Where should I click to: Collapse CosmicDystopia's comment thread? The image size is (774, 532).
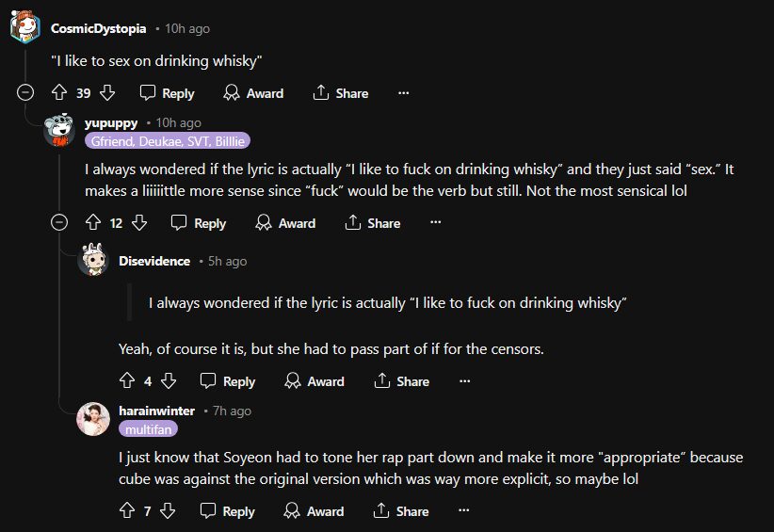click(26, 93)
